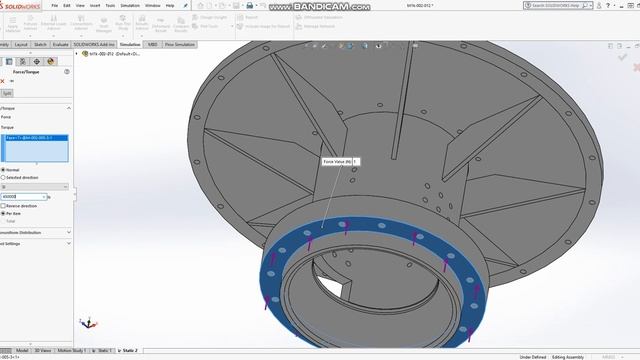Switch to the SOLIDWORKS Add-Ins tab
This screenshot has width=640, height=360.
[x=94, y=44]
